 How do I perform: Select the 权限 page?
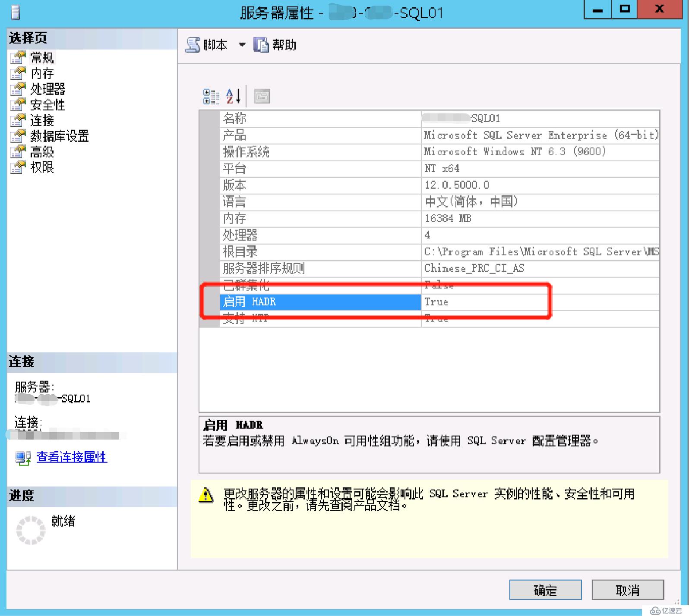[x=42, y=167]
